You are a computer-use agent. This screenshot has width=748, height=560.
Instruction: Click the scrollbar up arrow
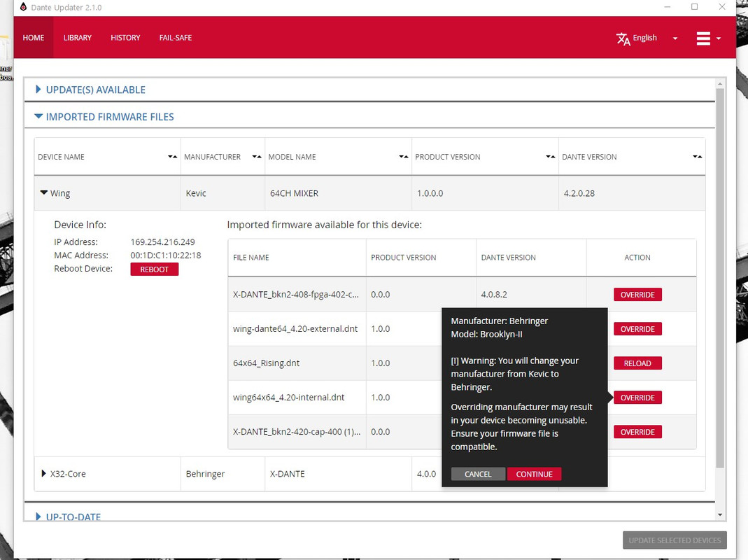pos(720,83)
